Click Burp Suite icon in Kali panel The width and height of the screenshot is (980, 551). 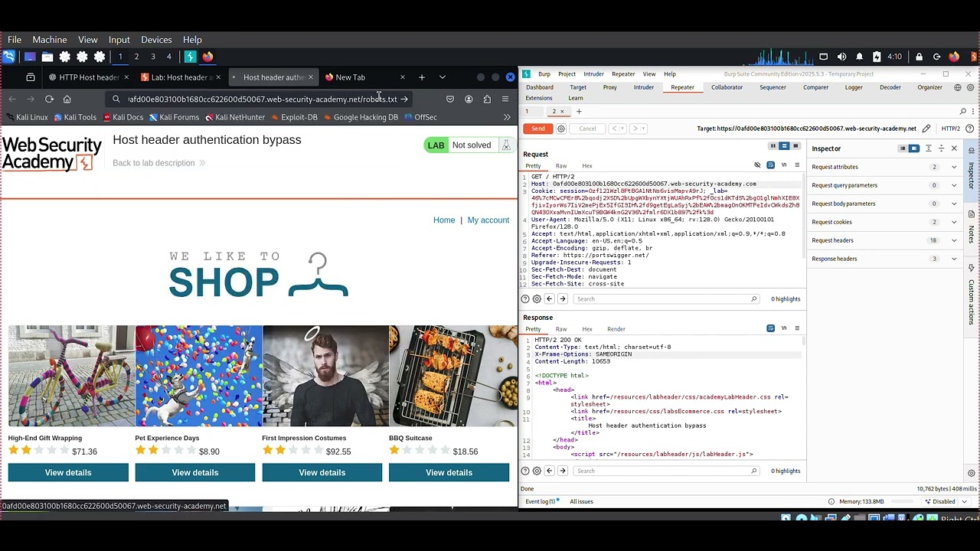[190, 57]
